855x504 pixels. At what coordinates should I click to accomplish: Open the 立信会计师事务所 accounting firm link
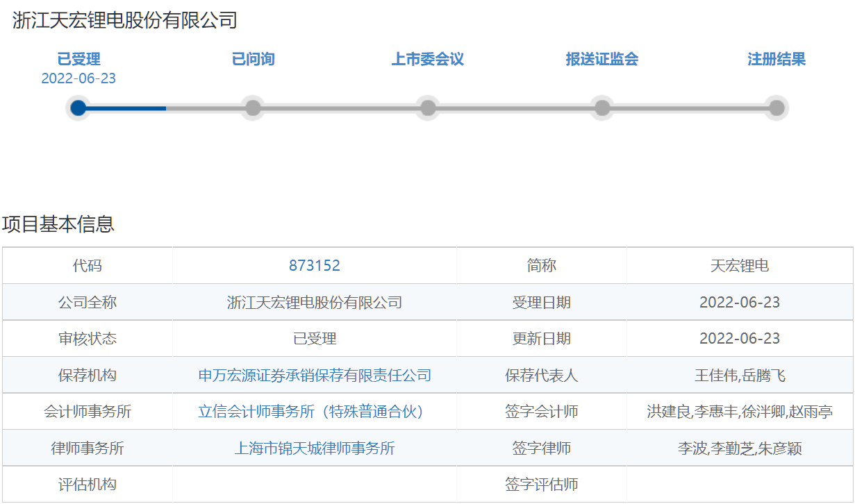(315, 412)
